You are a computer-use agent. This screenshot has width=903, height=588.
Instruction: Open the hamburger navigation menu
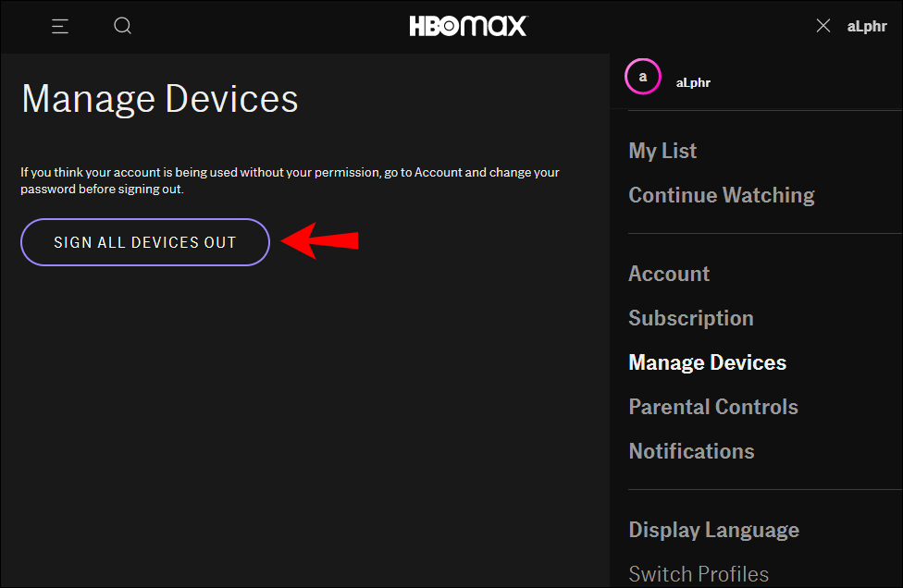(60, 26)
